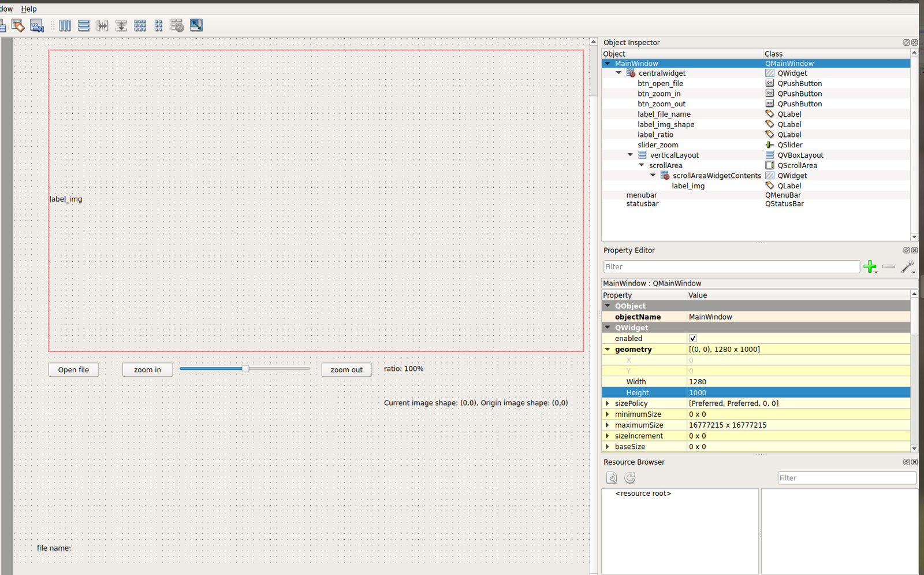The image size is (924, 575).
Task: Click the zoom out button
Action: point(346,370)
